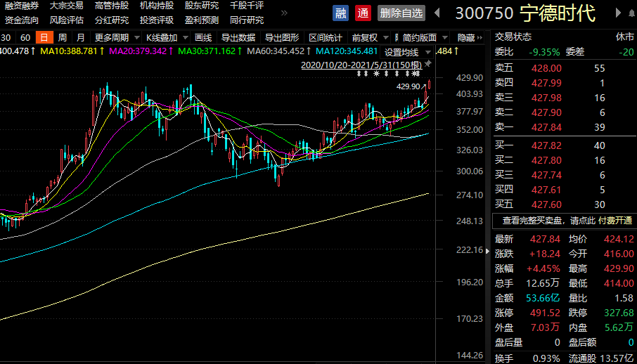637x364 pixels.
Task: Expand the 前复权 adjustment dropdown
Action: pos(369,38)
